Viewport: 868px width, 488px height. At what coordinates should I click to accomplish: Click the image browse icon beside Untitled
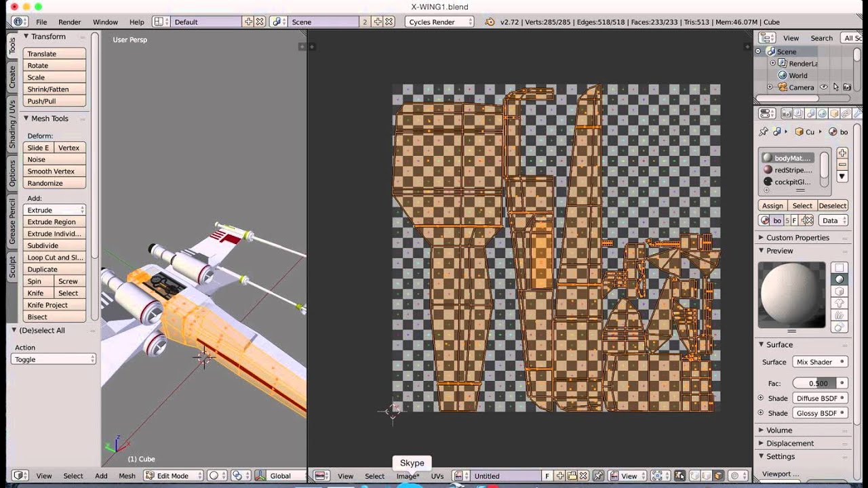coord(461,476)
